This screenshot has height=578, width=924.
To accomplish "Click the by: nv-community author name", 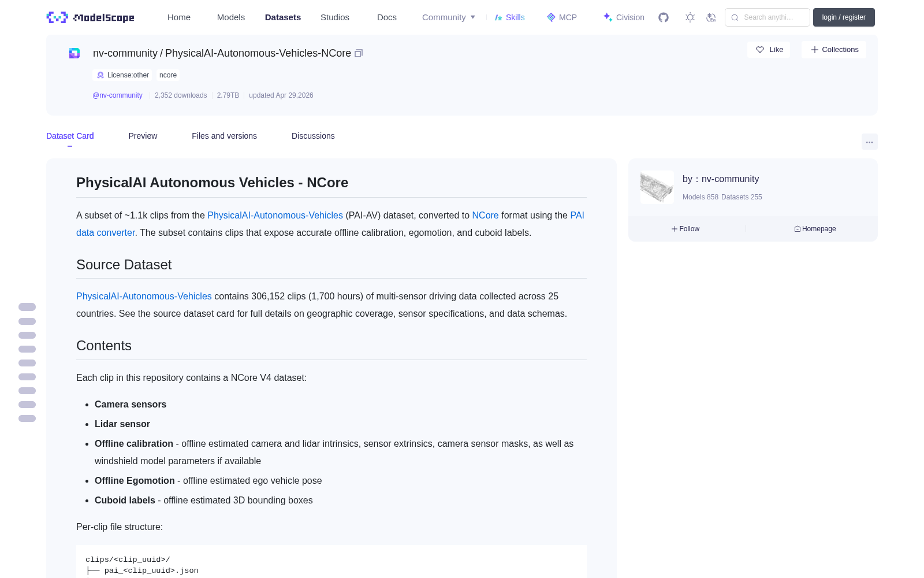I will coord(721,179).
